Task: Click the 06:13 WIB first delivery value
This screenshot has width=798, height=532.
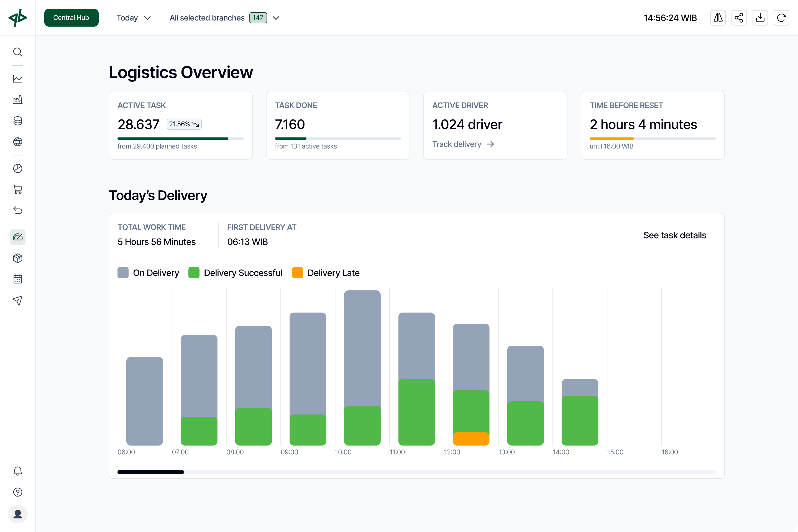Action: pyautogui.click(x=248, y=242)
